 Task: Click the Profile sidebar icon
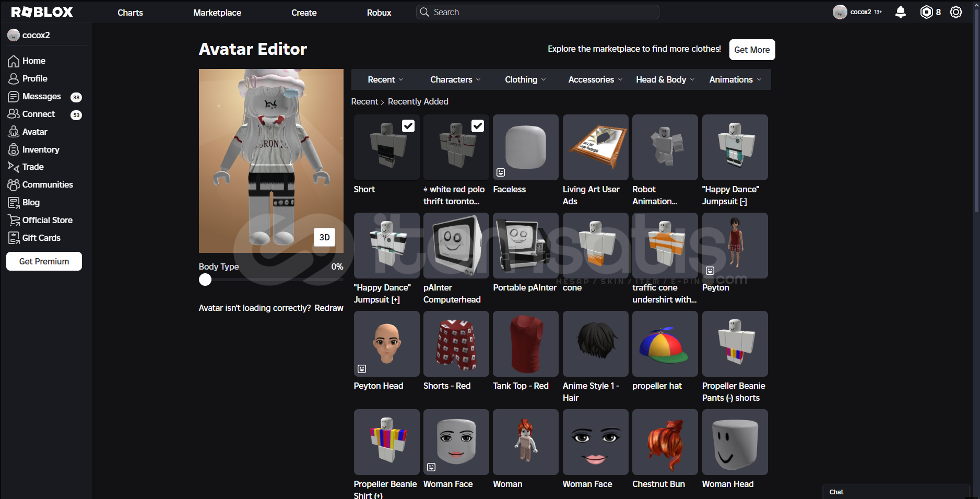click(14, 79)
